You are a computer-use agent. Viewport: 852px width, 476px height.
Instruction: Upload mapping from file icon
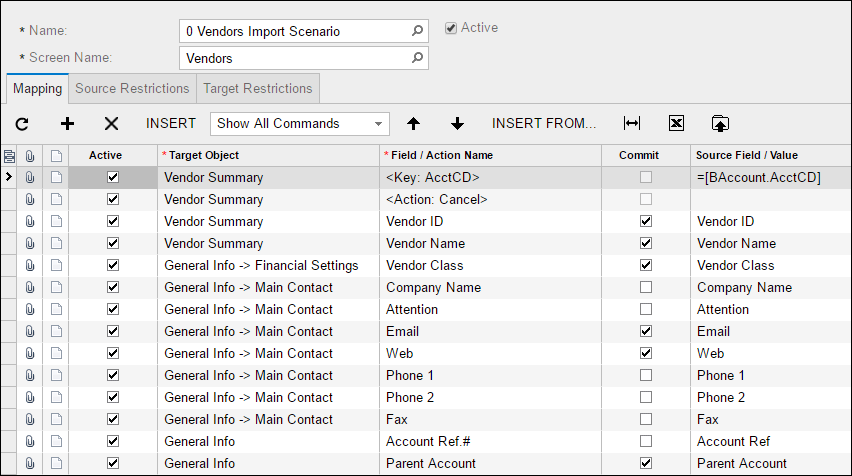pyautogui.click(x=721, y=123)
